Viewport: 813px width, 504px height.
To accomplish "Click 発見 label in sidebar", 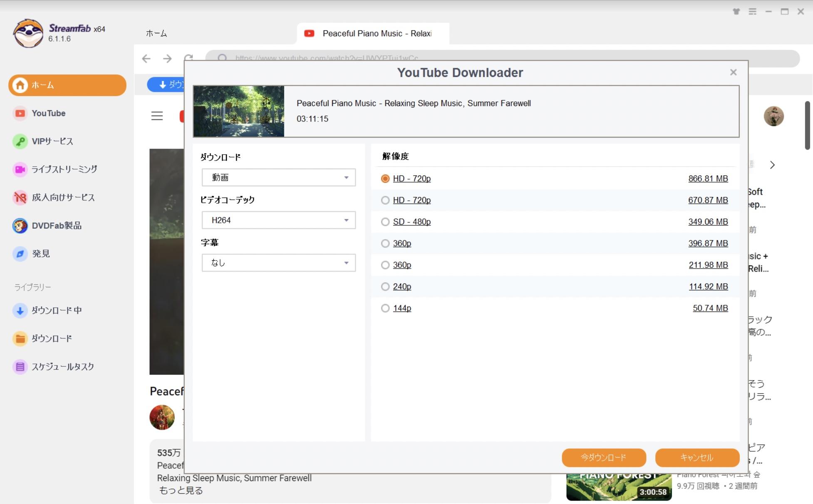I will click(41, 254).
